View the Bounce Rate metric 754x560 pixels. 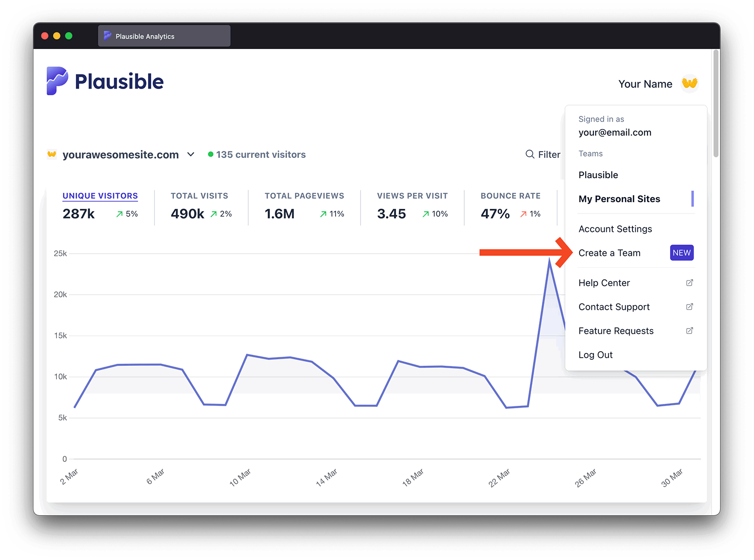(510, 196)
